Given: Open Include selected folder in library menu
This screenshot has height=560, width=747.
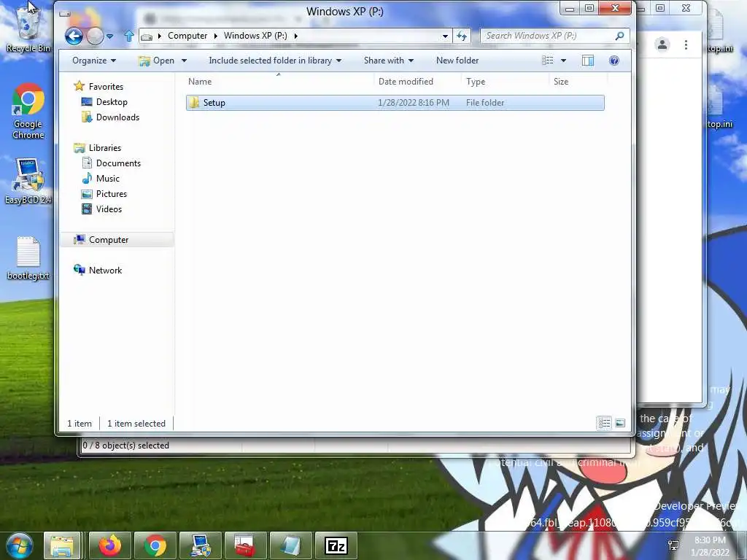Looking at the screenshot, I should [275, 61].
